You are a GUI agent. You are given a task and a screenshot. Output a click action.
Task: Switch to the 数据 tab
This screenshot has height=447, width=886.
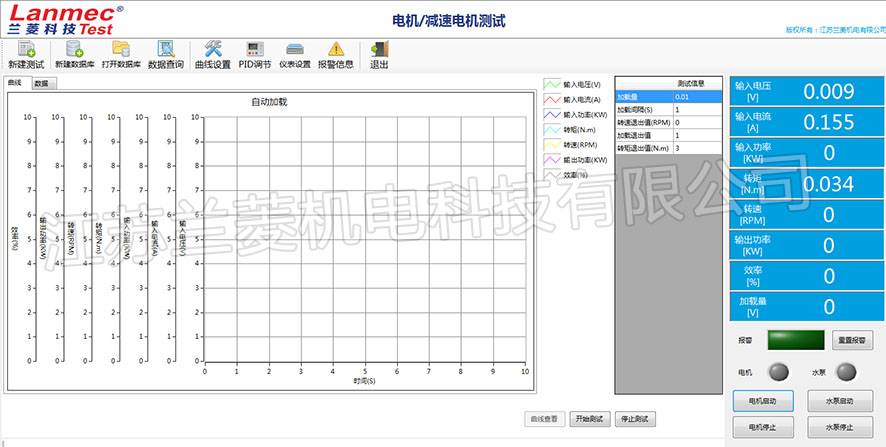[x=41, y=84]
